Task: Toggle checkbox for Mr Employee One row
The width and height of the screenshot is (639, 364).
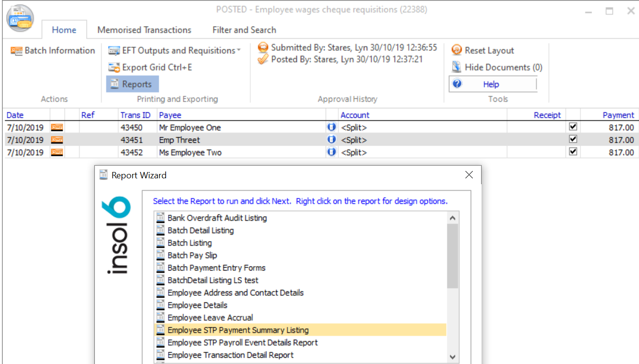Action: pyautogui.click(x=573, y=127)
